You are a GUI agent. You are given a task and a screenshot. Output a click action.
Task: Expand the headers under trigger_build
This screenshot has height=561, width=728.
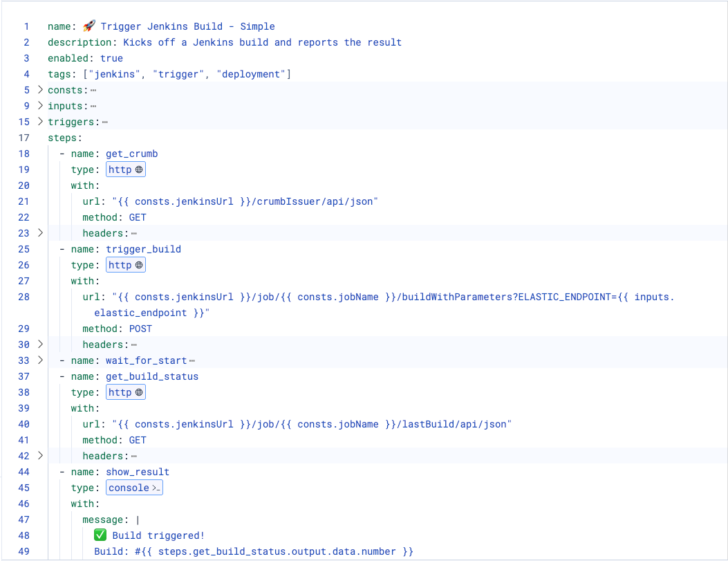39,344
